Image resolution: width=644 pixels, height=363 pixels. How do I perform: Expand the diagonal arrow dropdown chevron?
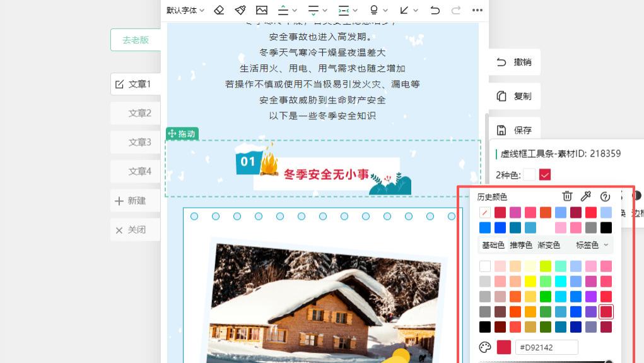pyautogui.click(x=416, y=11)
